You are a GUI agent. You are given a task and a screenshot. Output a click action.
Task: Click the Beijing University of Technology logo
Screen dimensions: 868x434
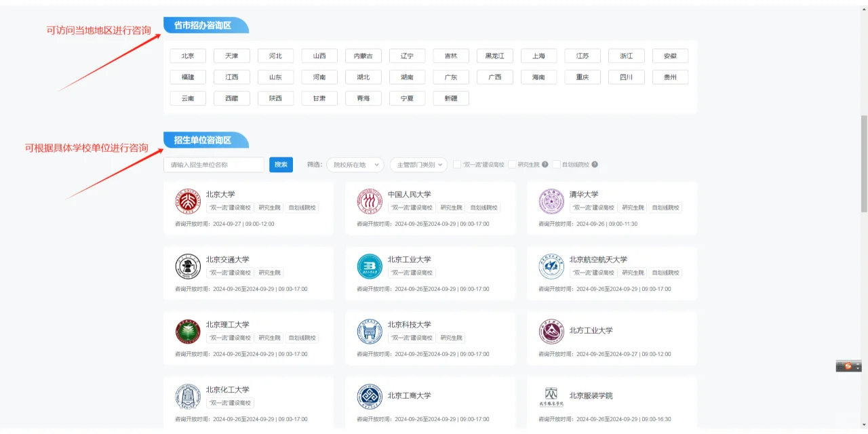pyautogui.click(x=370, y=266)
